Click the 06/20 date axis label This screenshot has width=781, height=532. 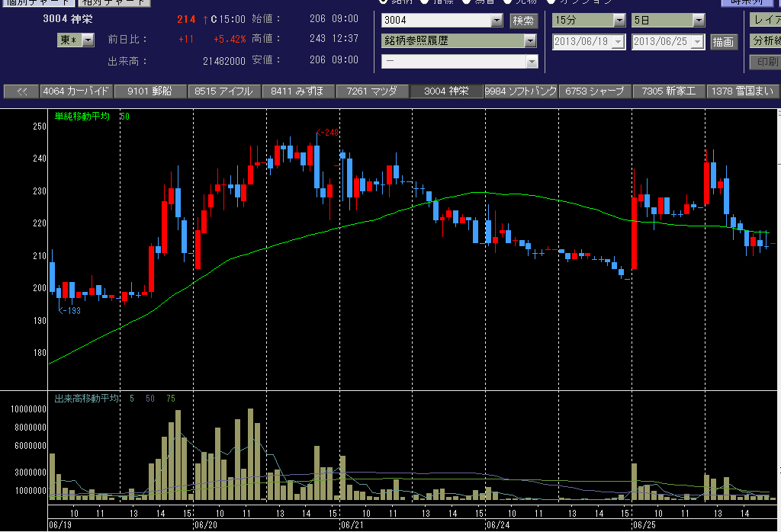click(x=206, y=525)
